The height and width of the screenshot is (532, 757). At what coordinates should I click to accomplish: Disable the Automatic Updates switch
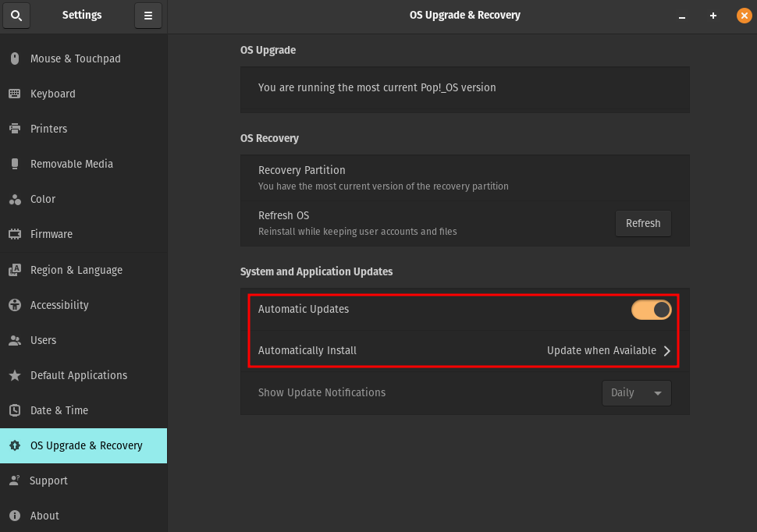pos(651,310)
